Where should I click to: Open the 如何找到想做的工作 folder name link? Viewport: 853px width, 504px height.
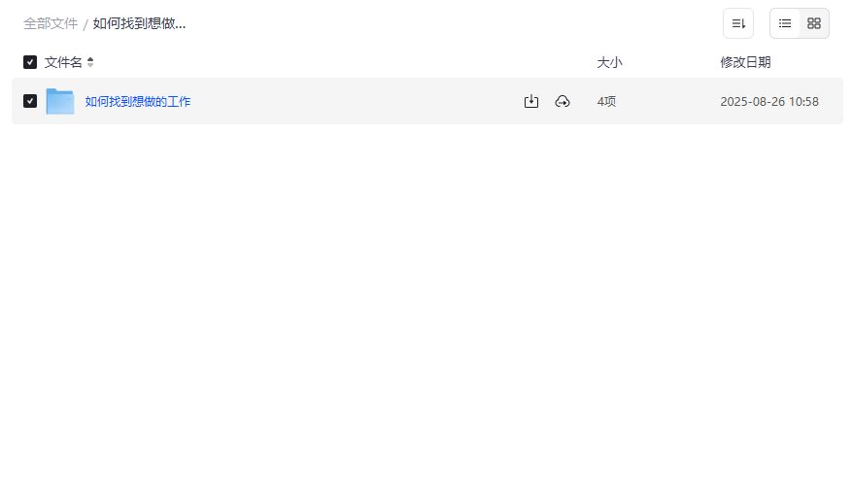[x=138, y=101]
